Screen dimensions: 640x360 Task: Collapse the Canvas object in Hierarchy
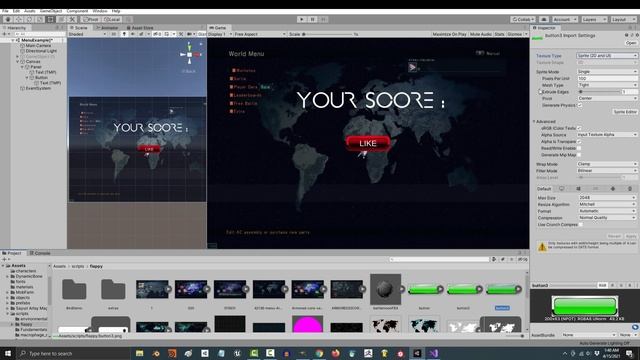18,62
